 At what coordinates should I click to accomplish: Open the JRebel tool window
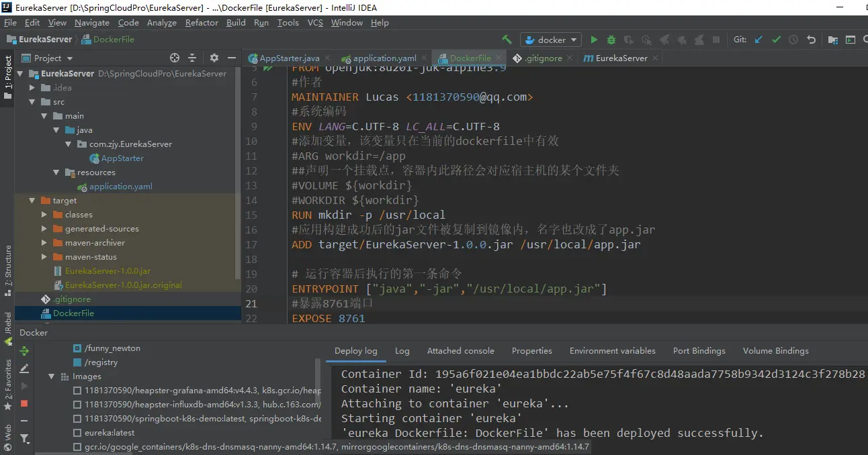8,328
